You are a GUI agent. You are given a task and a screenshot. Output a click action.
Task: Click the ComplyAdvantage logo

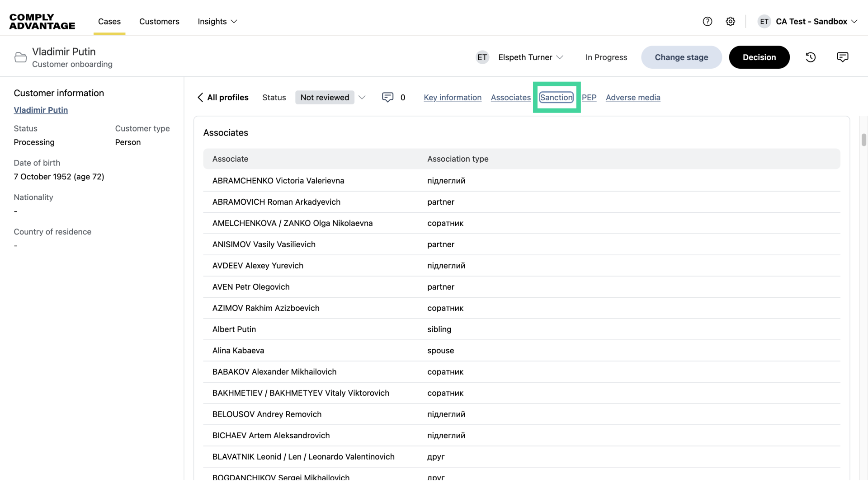click(x=42, y=22)
